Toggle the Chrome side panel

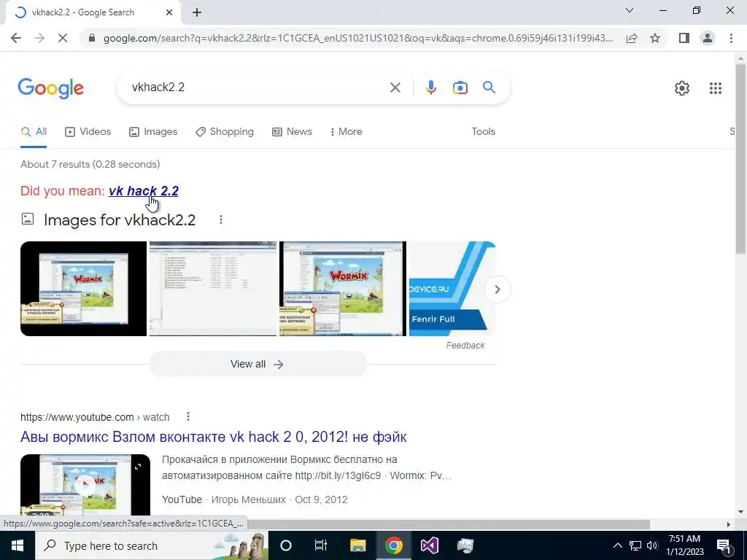coord(684,38)
